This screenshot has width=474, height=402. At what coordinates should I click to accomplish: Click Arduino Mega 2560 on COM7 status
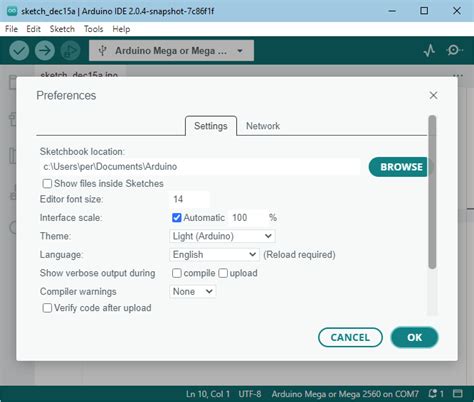[345, 394]
